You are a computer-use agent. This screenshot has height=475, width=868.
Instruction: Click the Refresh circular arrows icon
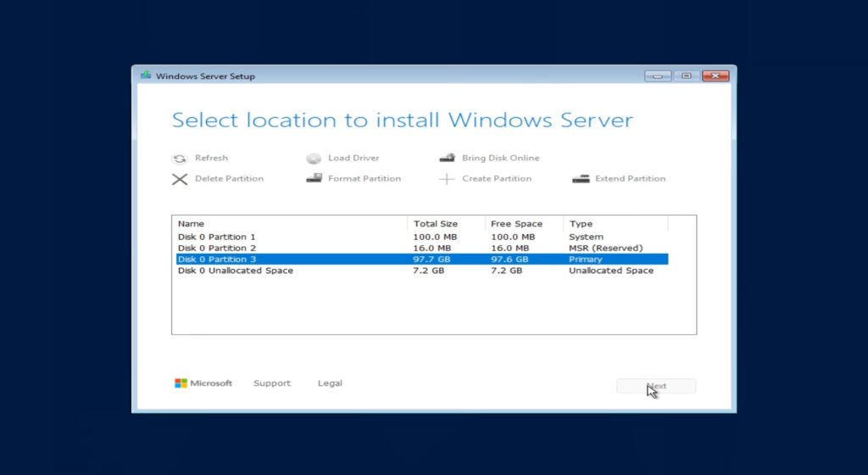[180, 159]
